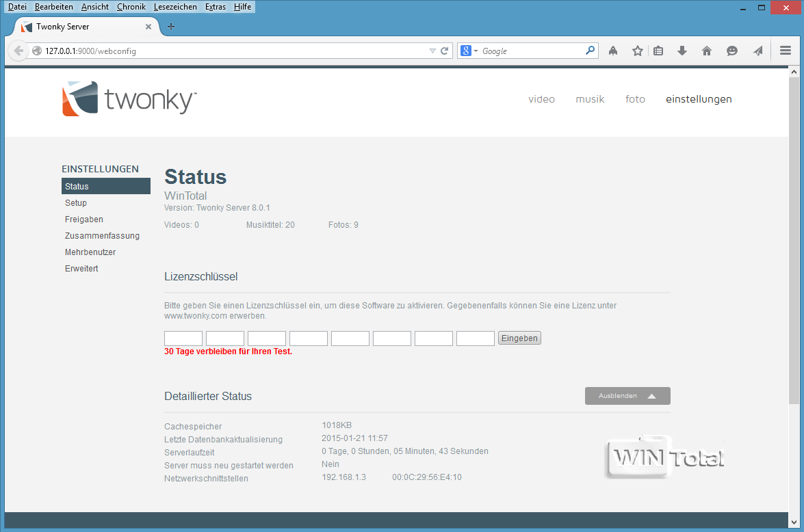Screen dimensions: 804x532
Task: Click the '192.168.1.3' IP address value
Action: [343, 477]
